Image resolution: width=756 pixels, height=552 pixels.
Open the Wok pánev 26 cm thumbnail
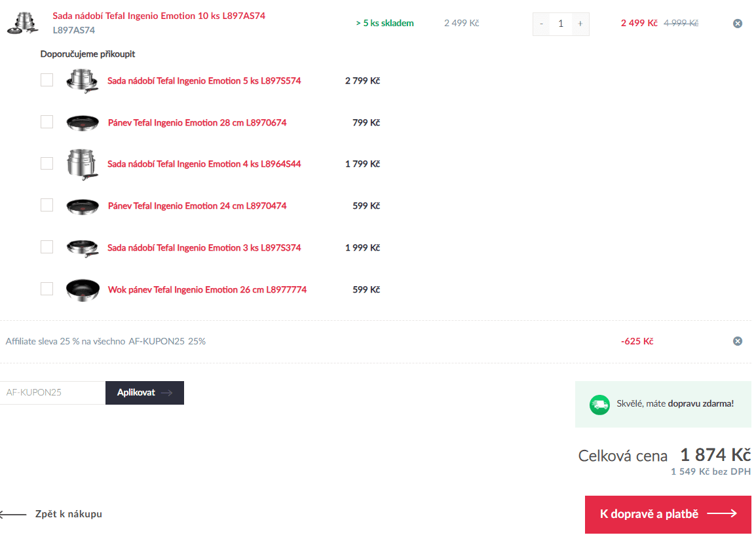[x=83, y=289]
